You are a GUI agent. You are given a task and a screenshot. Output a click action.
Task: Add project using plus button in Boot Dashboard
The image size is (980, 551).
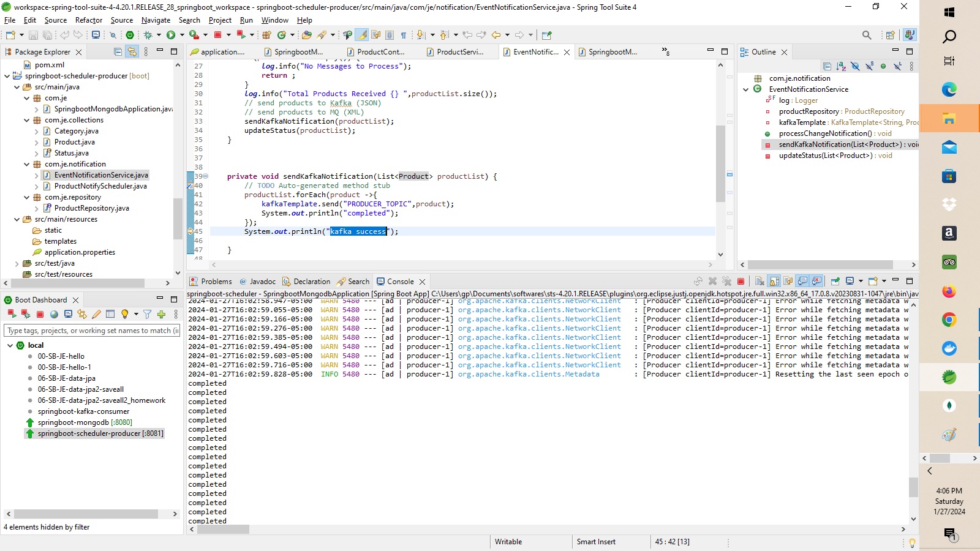pos(162,314)
